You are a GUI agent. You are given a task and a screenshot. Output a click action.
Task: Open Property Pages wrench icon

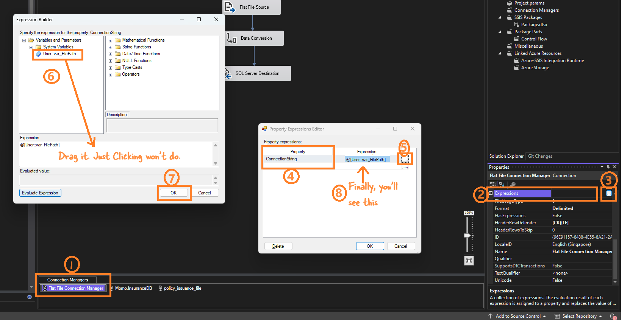tap(513, 184)
